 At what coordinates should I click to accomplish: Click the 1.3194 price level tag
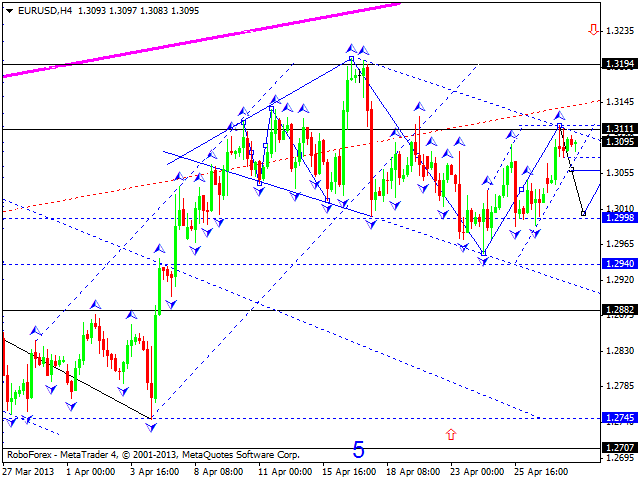pyautogui.click(x=620, y=64)
